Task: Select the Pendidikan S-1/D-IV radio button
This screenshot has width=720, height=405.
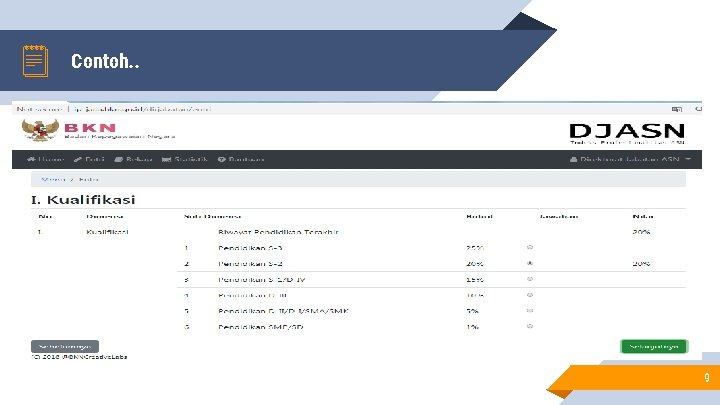Action: point(529,279)
